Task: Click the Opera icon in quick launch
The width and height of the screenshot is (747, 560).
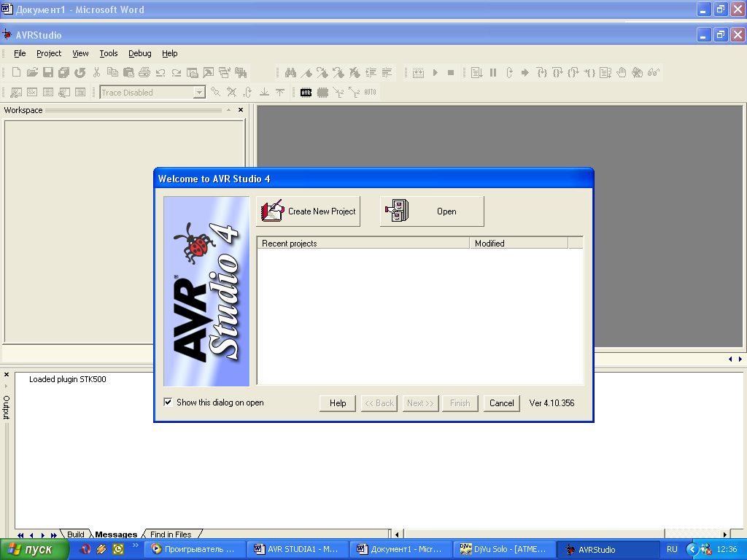Action: 85,549
